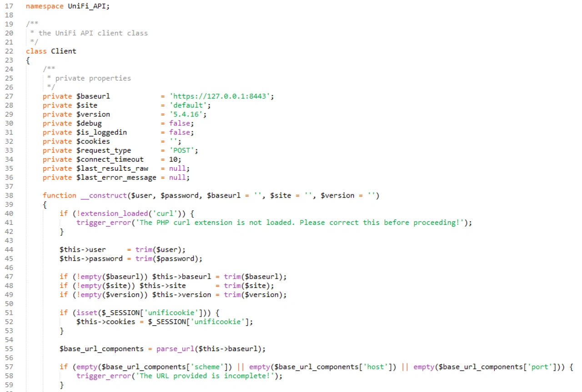This screenshot has width=582, height=392.
Task: Click line number 57 in the gutter
Action: pos(9,367)
